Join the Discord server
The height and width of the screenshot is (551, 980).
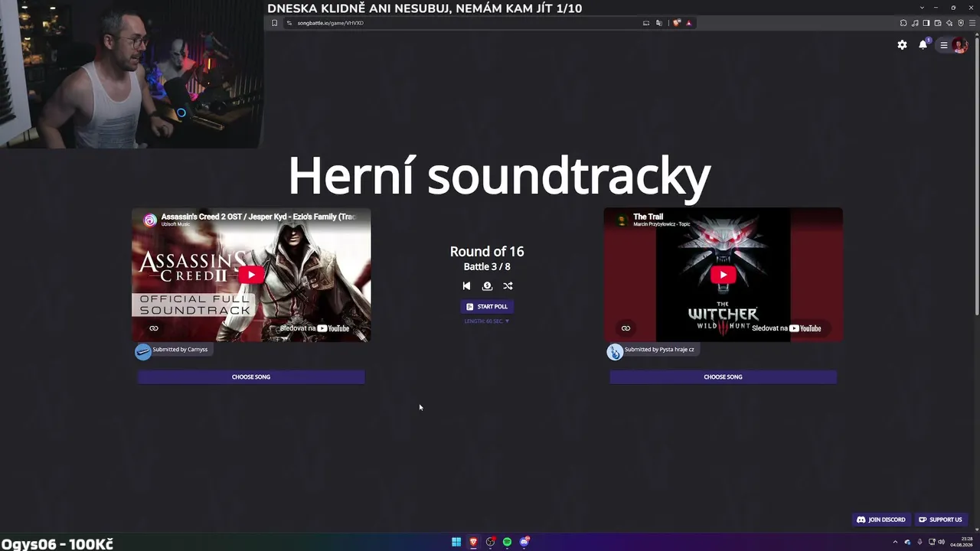[x=880, y=520]
